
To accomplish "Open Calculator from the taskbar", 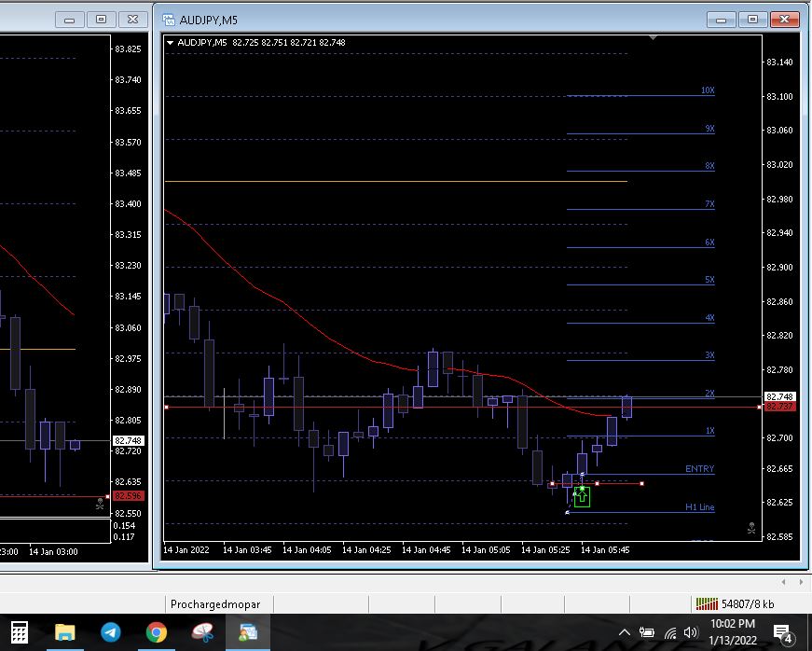I will [19, 632].
